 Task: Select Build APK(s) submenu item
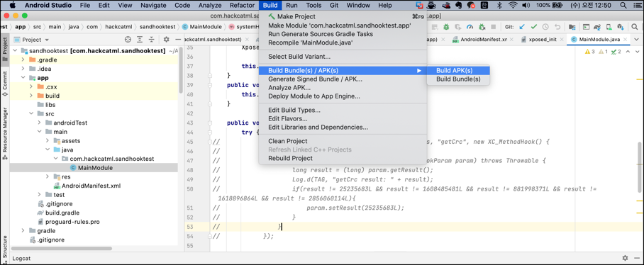tap(458, 70)
